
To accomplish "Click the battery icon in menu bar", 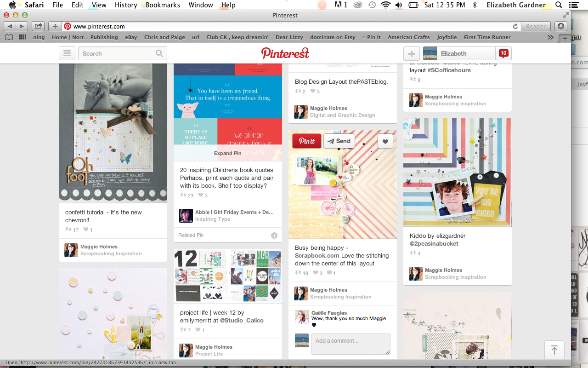I will pos(413,5).
